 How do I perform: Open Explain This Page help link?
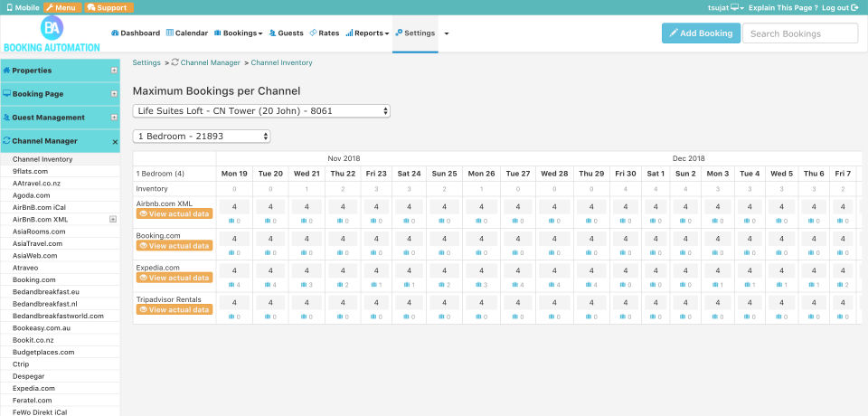[784, 7]
